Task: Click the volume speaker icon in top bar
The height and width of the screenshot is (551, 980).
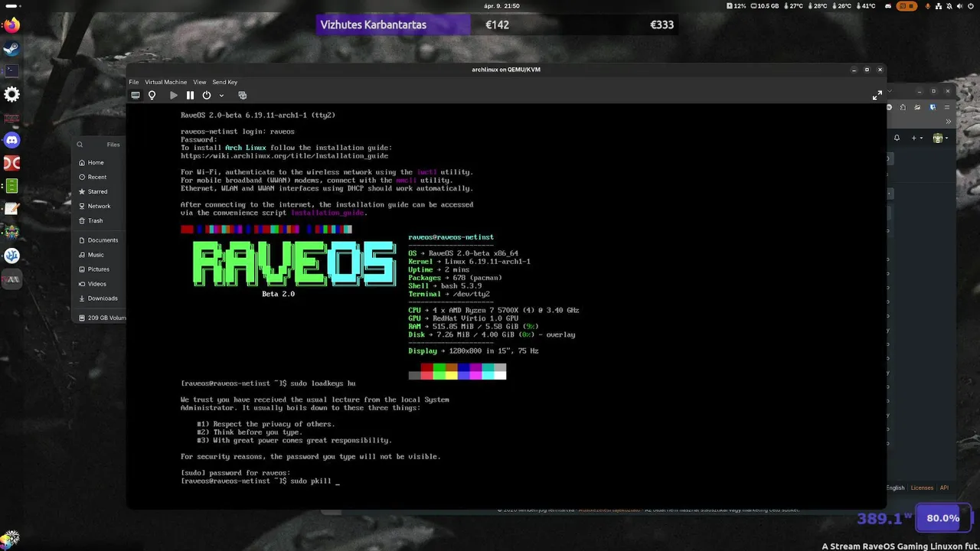Action: (x=960, y=6)
